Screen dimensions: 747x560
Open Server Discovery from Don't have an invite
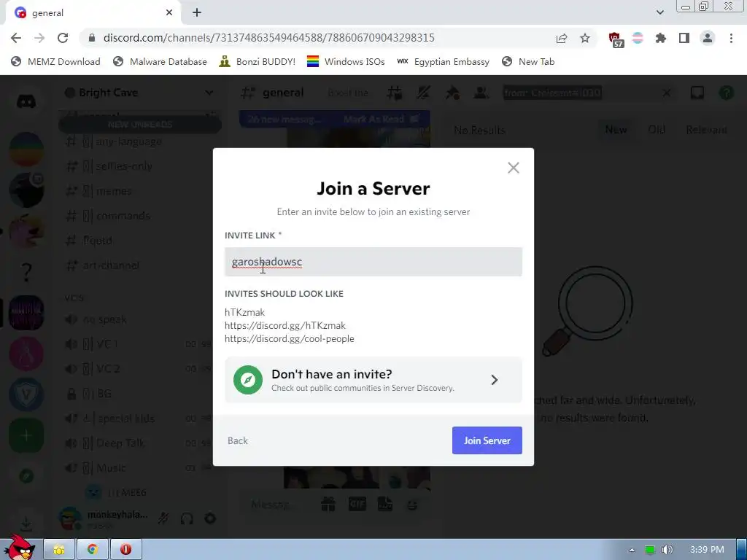pos(373,380)
